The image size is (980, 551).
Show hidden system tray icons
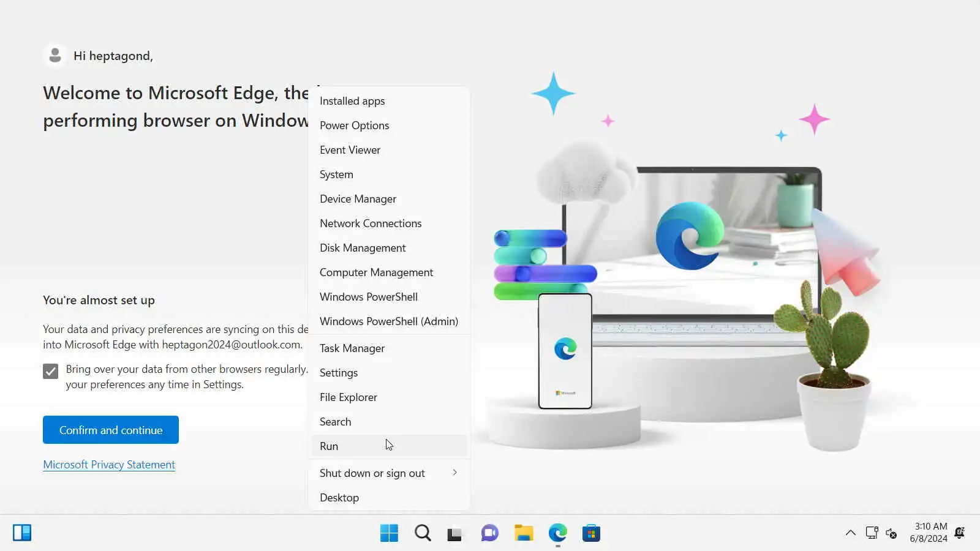tap(851, 533)
